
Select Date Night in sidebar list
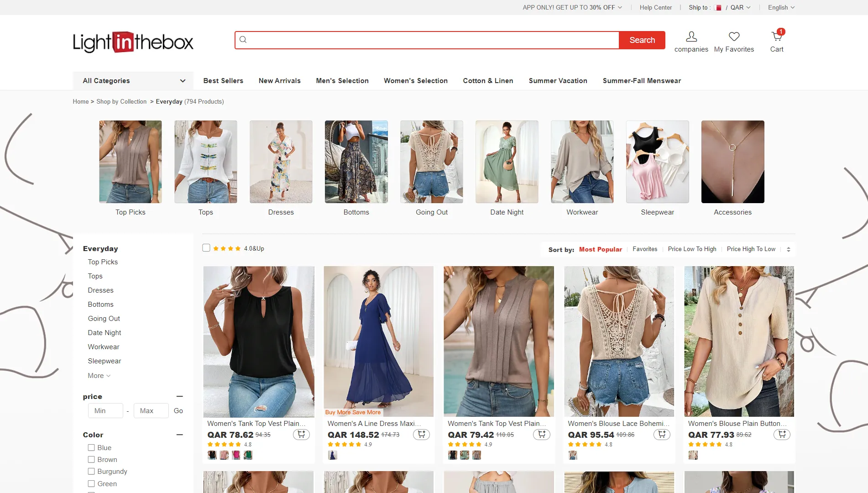pos(105,333)
